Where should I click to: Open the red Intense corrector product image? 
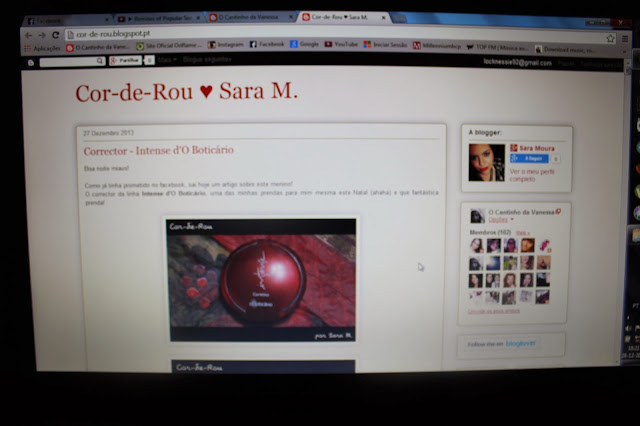click(262, 280)
